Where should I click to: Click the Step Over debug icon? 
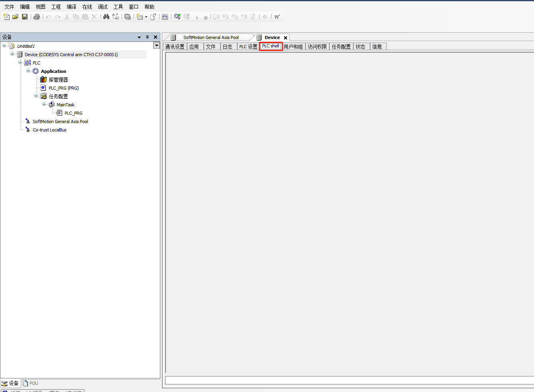tap(216, 17)
